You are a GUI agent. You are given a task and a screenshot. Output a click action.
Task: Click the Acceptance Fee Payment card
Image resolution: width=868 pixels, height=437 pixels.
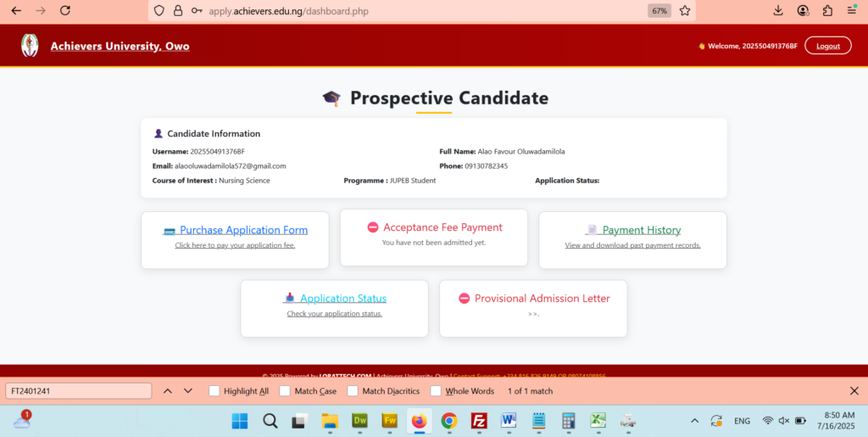[x=434, y=237]
